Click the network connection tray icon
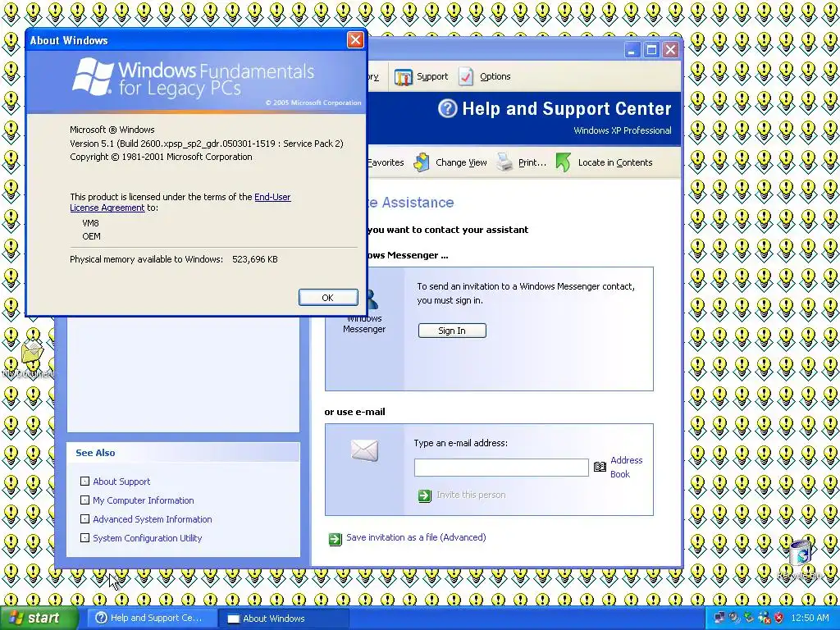The width and height of the screenshot is (840, 630). click(x=719, y=618)
